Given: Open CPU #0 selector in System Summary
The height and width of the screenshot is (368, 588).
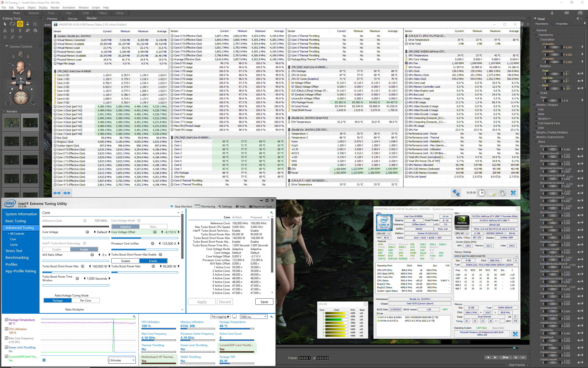Looking at the screenshot, I should tap(383, 234).
